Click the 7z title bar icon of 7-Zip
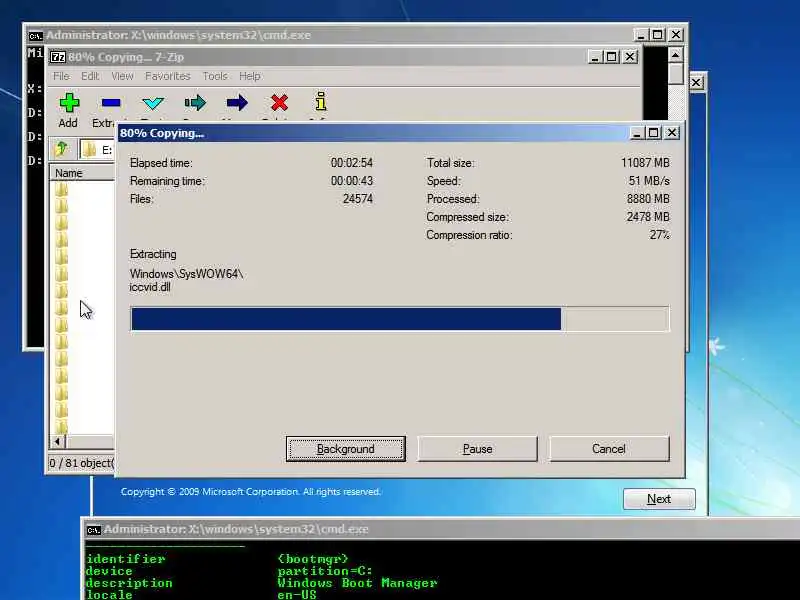The height and width of the screenshot is (600, 800). [x=58, y=57]
